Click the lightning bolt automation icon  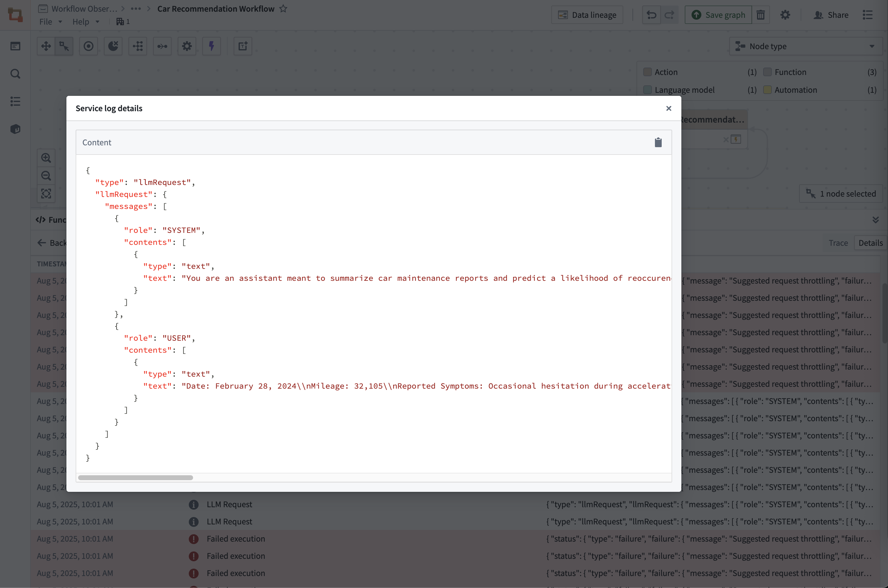211,46
